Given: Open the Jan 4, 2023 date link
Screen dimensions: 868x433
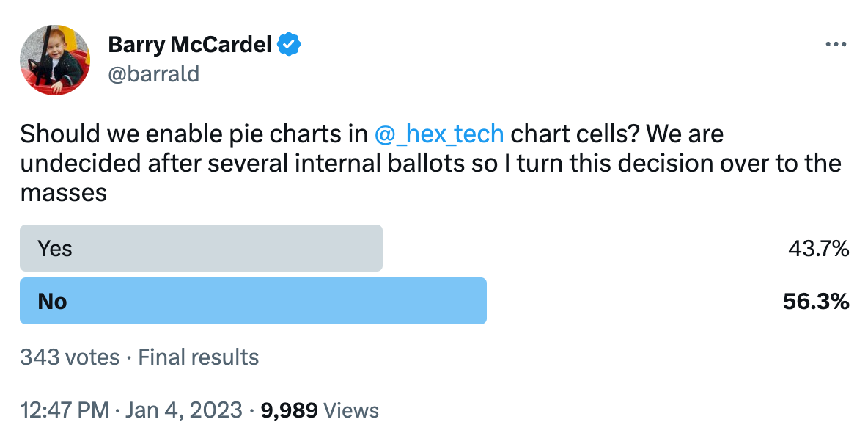Looking at the screenshot, I should 184,410.
